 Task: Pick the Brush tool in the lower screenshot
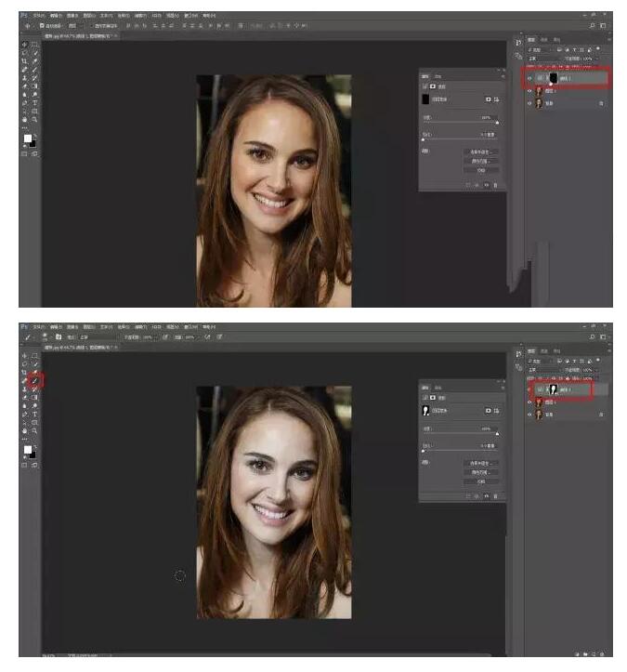(x=35, y=380)
